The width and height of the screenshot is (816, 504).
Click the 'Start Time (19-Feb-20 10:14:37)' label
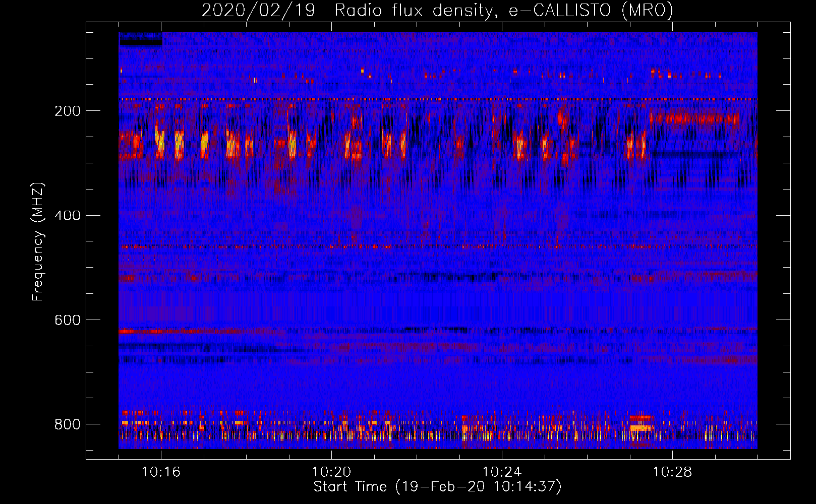point(437,487)
